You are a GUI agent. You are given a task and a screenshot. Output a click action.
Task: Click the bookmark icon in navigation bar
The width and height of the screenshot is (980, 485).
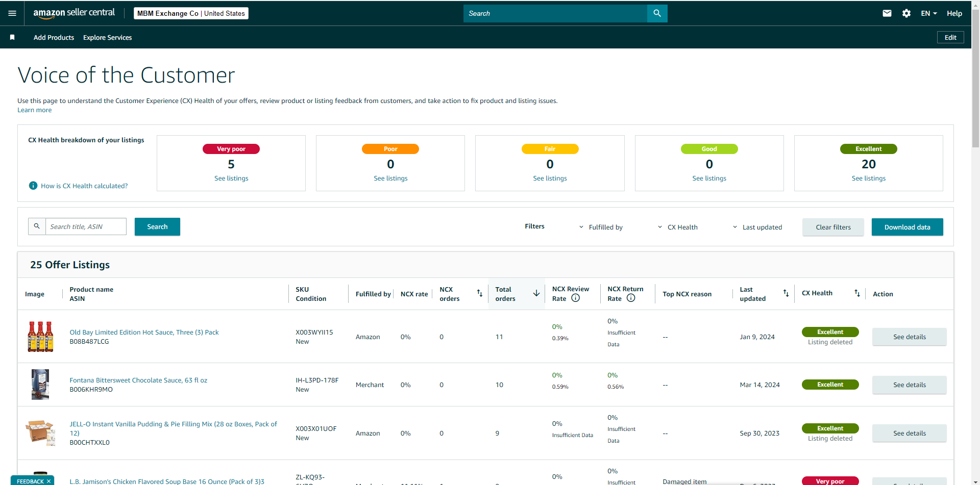[12, 37]
